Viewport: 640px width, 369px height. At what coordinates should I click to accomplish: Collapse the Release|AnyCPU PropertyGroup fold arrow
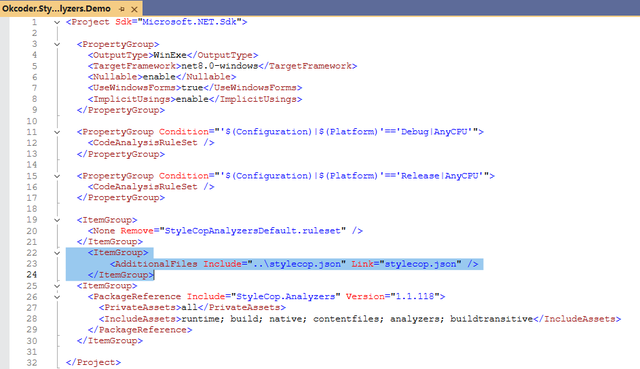click(x=57, y=176)
